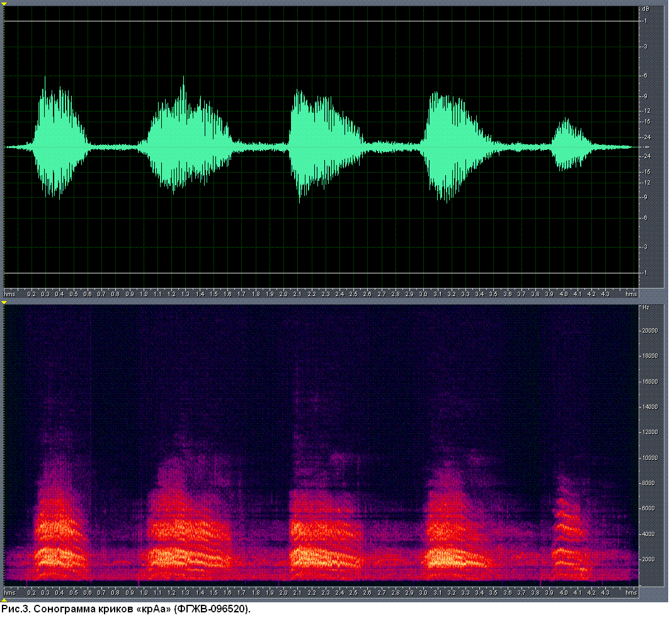The image size is (672, 630).
Task: Click the small fifth waveform burst near 4.0
Action: pos(572,145)
